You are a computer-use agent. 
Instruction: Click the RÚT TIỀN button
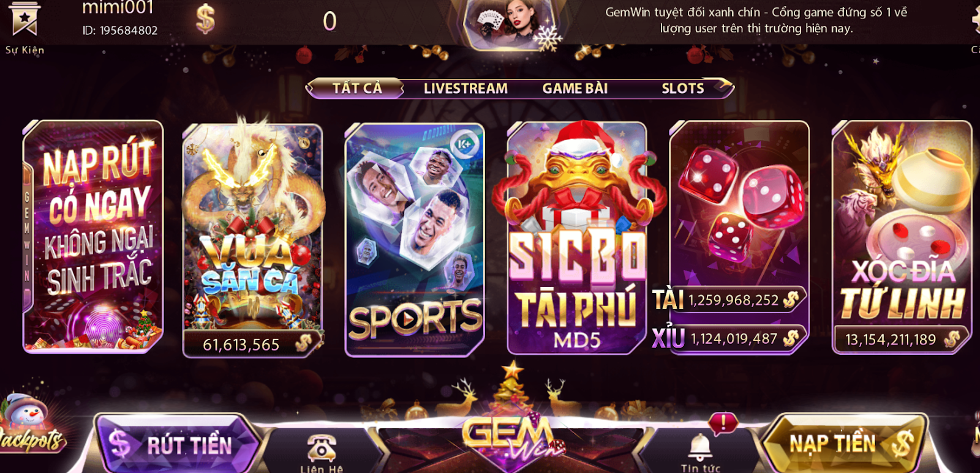click(178, 444)
